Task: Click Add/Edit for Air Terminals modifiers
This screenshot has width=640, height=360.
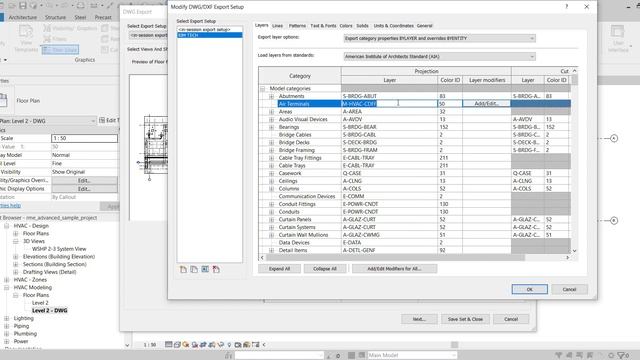Action: point(486,104)
